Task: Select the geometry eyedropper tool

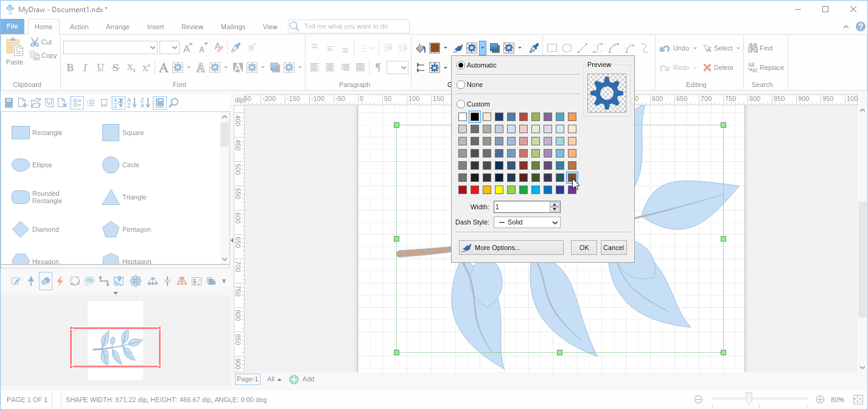Action: [534, 48]
